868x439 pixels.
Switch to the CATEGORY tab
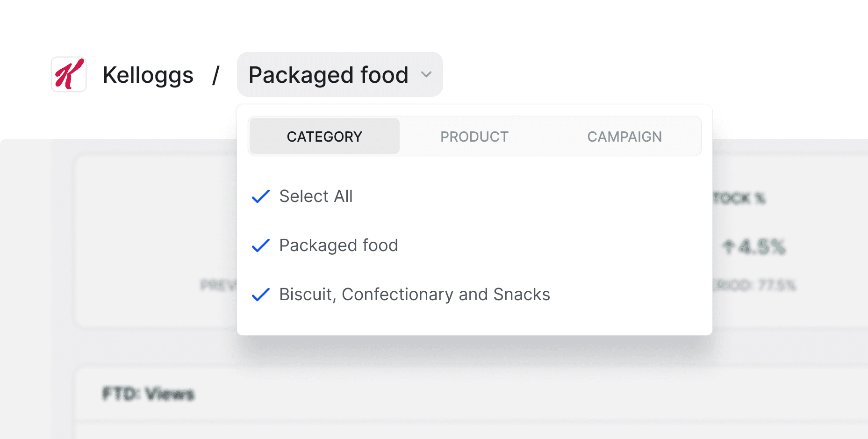[x=324, y=137]
